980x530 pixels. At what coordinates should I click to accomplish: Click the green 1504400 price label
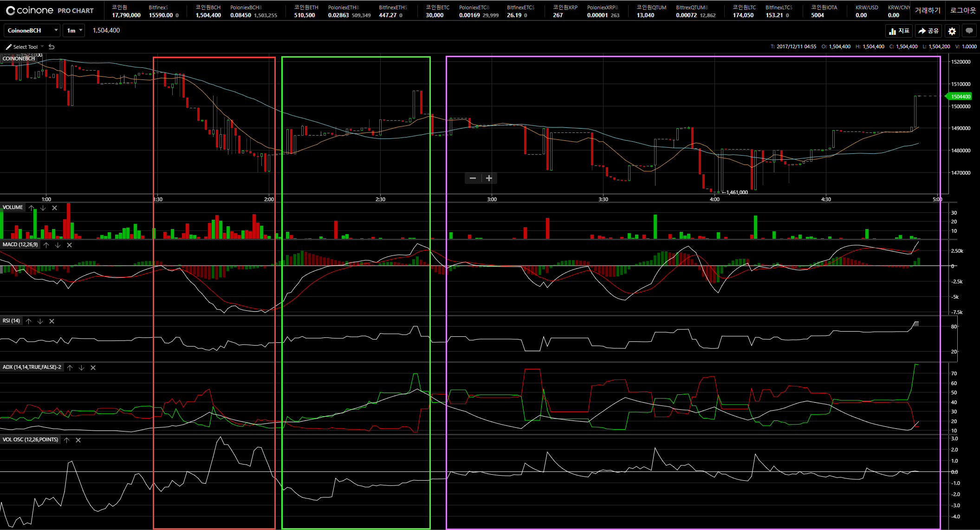tap(960, 97)
